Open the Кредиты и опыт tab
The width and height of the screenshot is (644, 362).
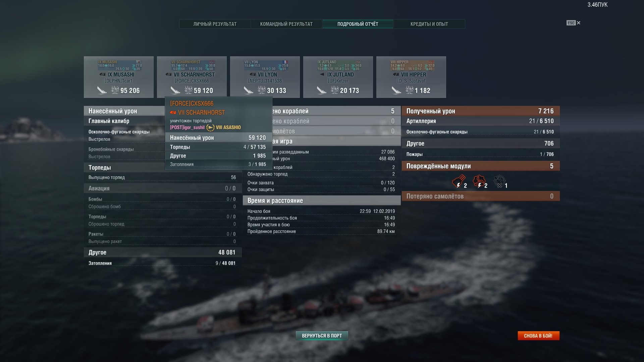pyautogui.click(x=429, y=24)
